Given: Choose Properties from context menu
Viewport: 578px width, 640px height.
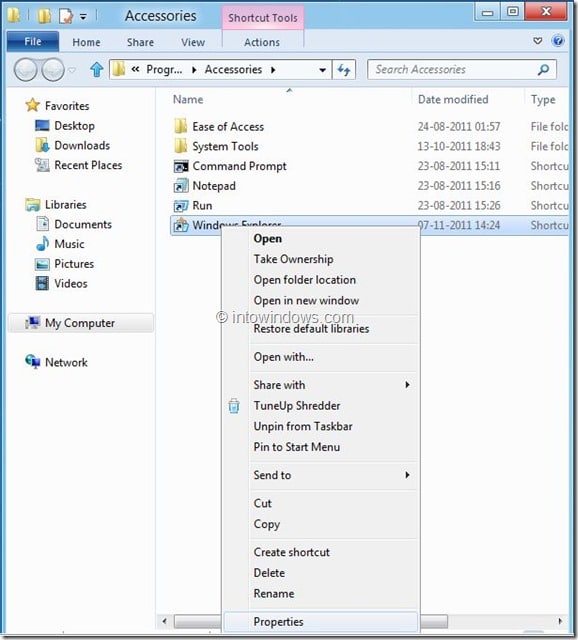Looking at the screenshot, I should [x=320, y=622].
